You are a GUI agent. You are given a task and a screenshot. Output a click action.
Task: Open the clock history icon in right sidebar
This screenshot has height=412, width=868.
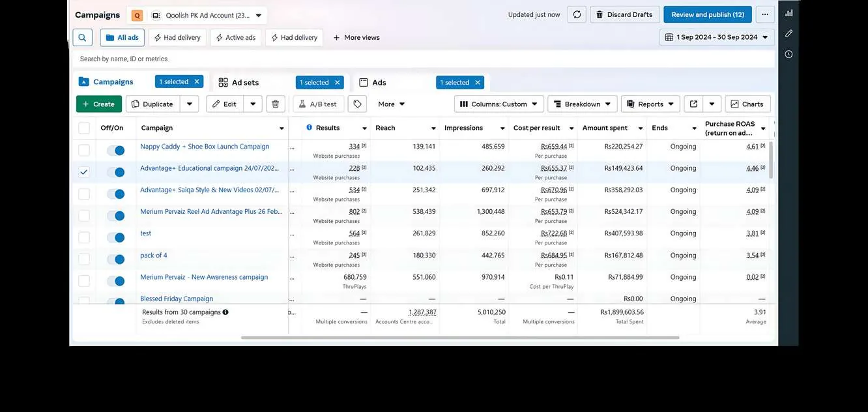(x=788, y=54)
